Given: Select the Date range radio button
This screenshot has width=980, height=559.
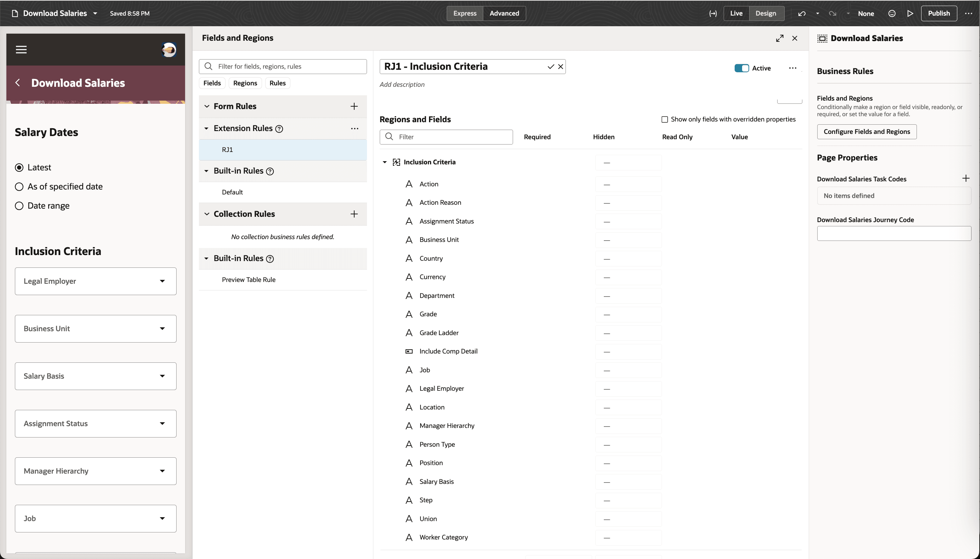Looking at the screenshot, I should pos(19,206).
